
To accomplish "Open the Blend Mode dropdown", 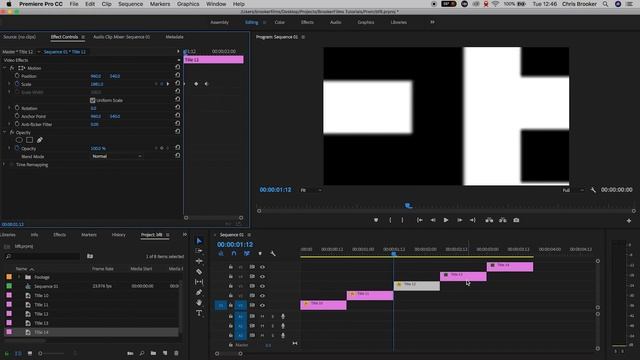I will tap(116, 156).
